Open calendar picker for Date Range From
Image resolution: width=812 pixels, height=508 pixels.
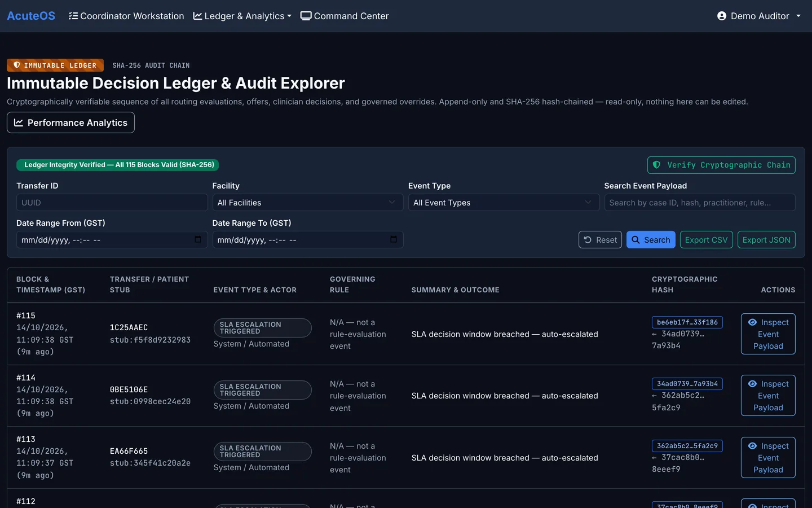198,239
